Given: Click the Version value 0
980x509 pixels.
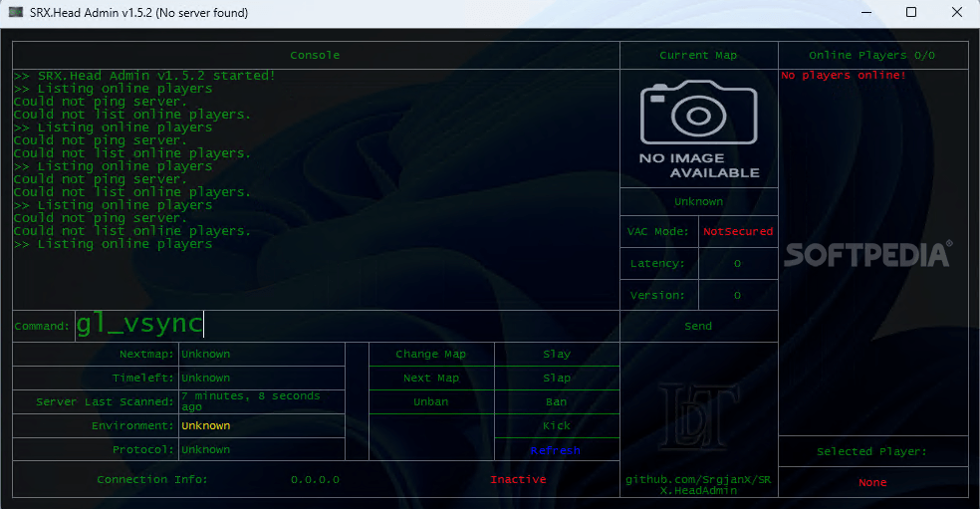Looking at the screenshot, I should 738,295.
